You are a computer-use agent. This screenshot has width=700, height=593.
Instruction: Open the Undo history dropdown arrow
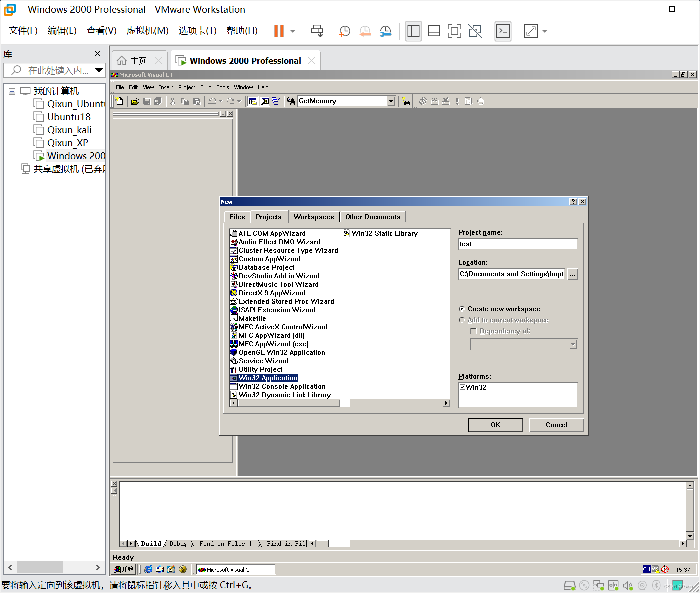point(221,101)
